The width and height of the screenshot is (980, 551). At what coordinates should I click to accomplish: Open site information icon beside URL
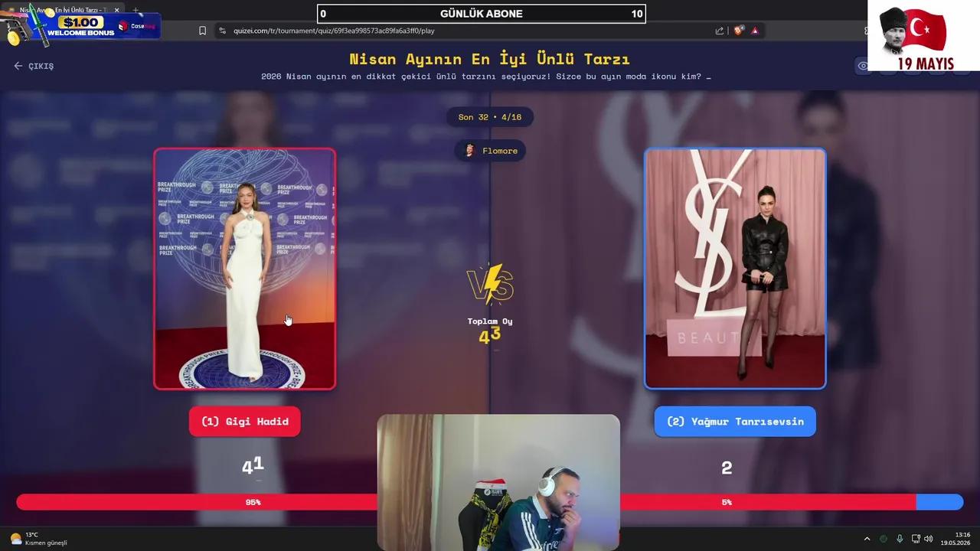222,31
